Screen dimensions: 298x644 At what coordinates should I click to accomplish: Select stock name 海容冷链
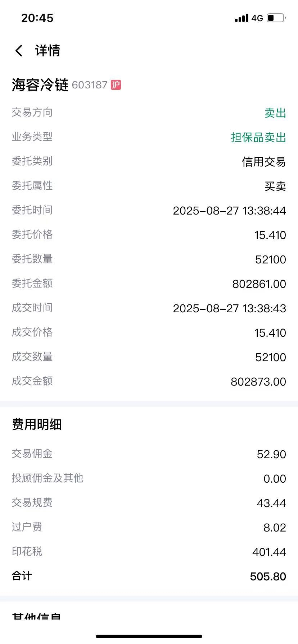40,85
